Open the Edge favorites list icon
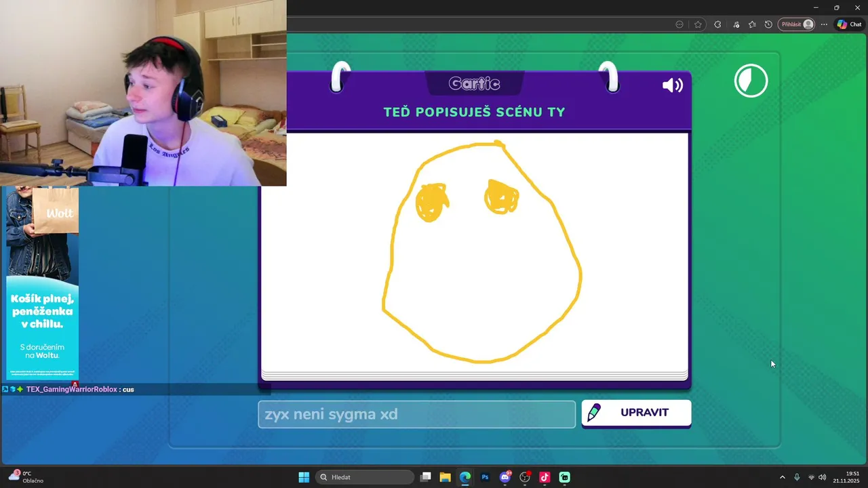868x488 pixels. [752, 24]
